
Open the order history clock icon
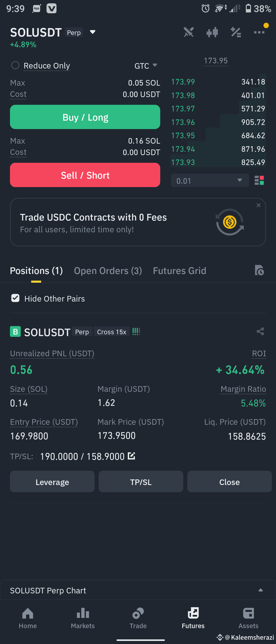coord(259,270)
